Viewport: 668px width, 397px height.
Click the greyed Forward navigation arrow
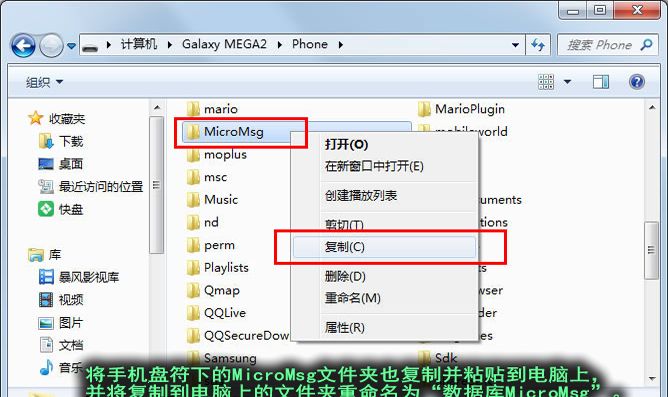51,45
